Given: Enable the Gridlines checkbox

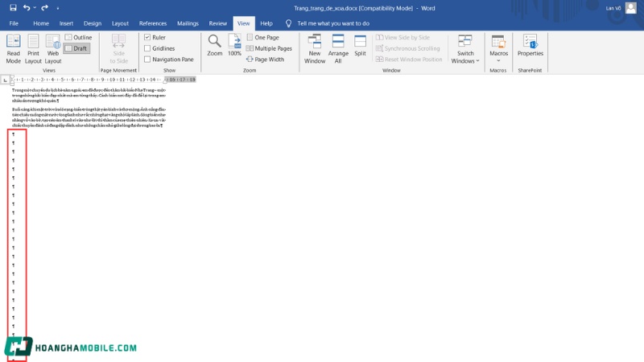Looking at the screenshot, I should (x=147, y=48).
